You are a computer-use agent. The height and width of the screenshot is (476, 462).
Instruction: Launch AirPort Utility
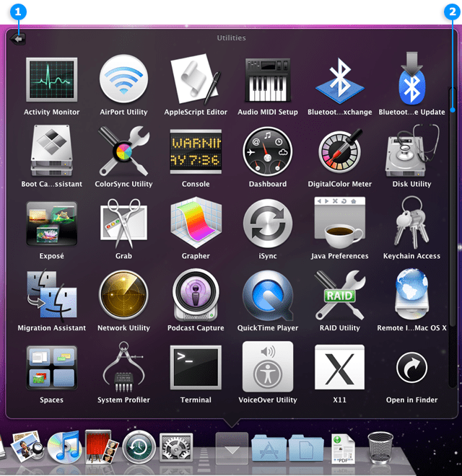tap(123, 79)
